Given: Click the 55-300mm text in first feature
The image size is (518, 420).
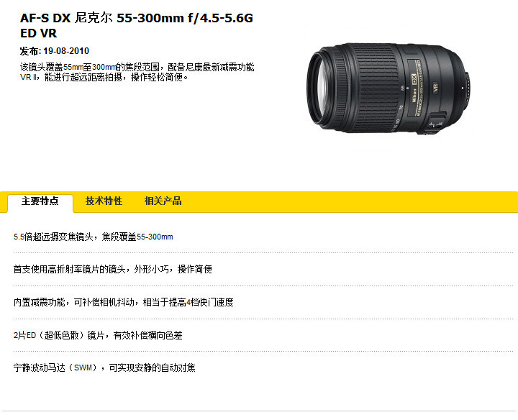Looking at the screenshot, I should [155, 237].
